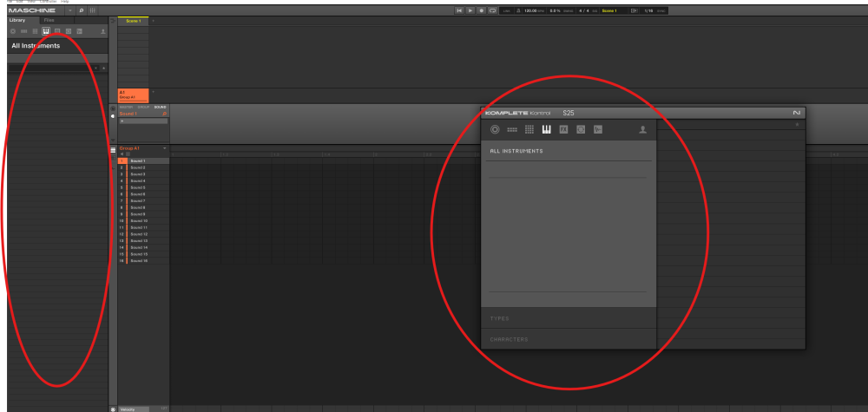This screenshot has width=868, height=412.
Task: Select Groups icon in Komplete Kontrol browser
Action: tap(512, 129)
